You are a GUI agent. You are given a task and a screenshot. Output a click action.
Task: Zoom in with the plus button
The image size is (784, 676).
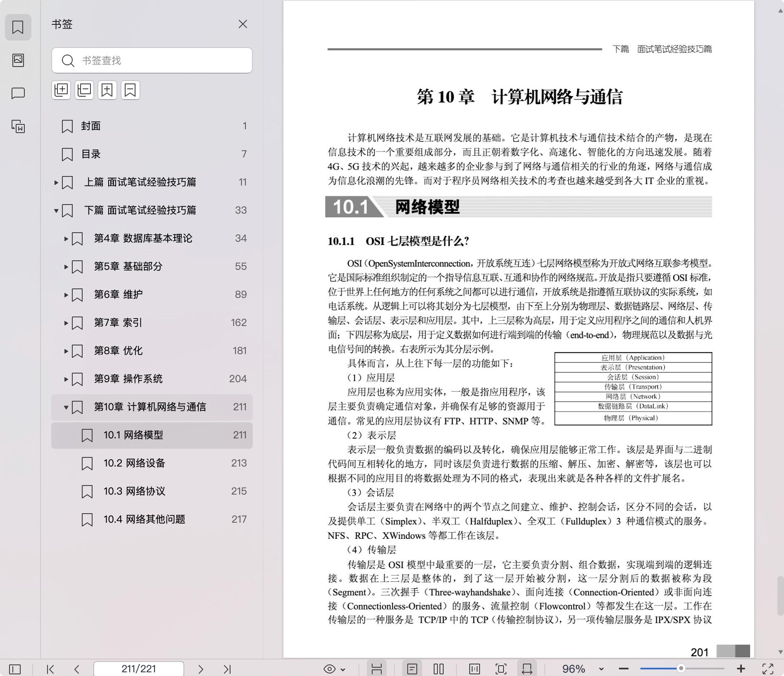click(741, 669)
